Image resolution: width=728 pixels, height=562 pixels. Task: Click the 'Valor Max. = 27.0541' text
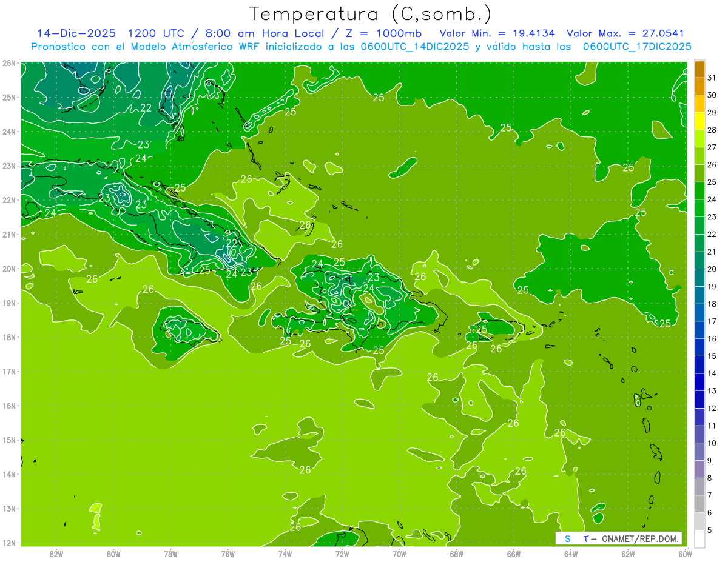625,33
